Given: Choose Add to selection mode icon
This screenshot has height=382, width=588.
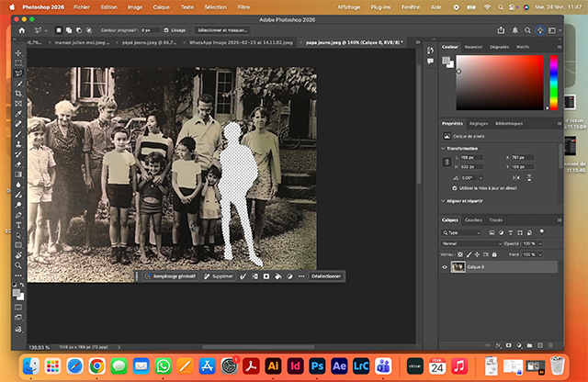Looking at the screenshot, I should pyautogui.click(x=69, y=30).
